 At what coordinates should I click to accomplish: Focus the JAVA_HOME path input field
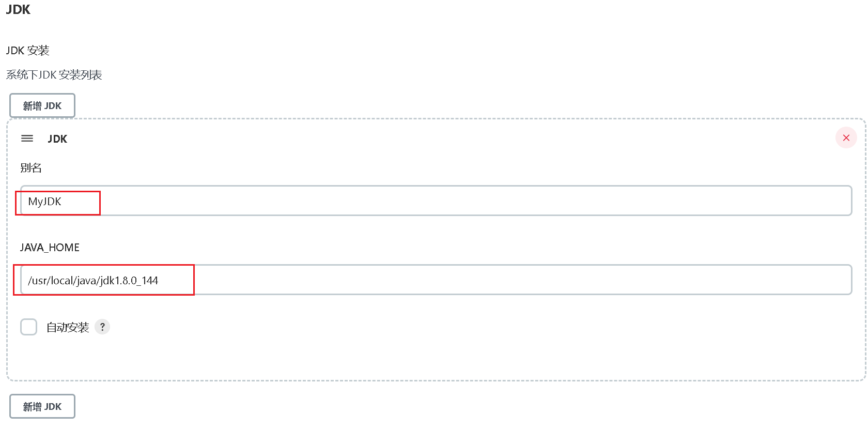click(x=436, y=280)
